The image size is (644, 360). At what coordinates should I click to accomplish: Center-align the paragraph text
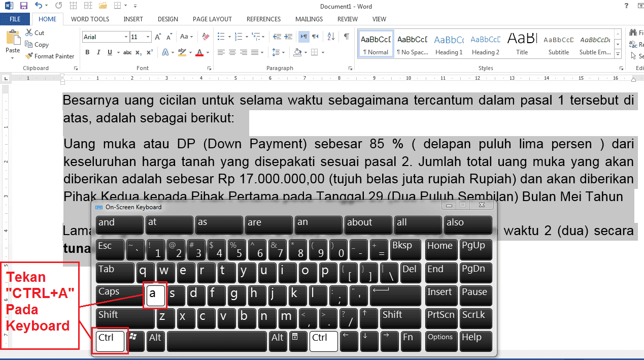[232, 52]
